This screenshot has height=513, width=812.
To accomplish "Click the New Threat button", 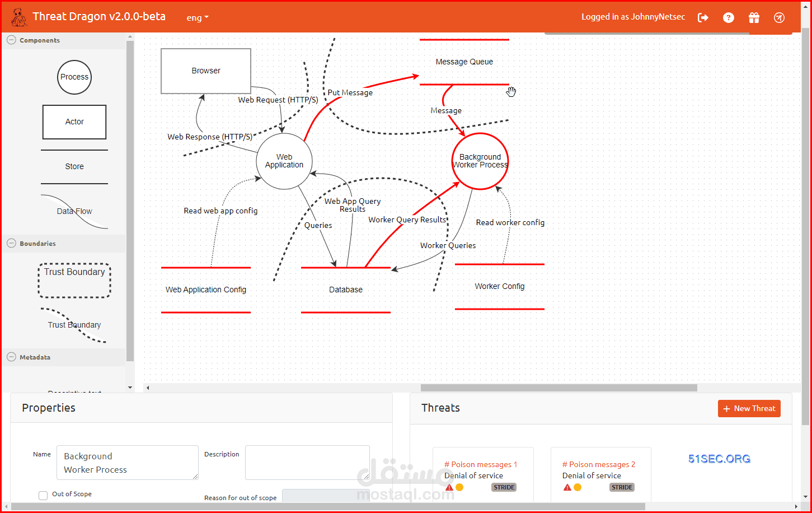I will tap(749, 409).
